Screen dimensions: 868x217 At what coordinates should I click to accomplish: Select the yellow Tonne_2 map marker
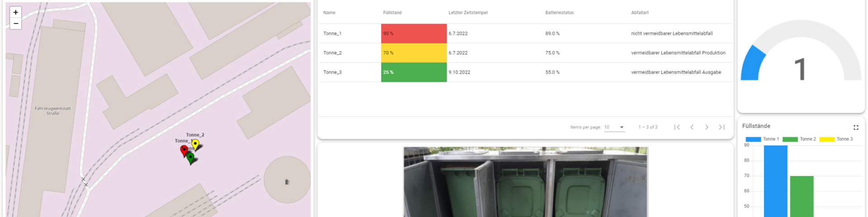coord(195,145)
